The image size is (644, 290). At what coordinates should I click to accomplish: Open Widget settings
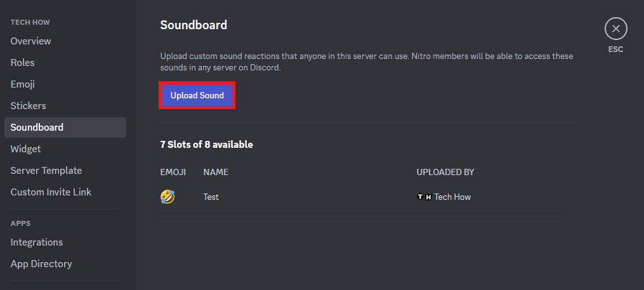pyautogui.click(x=25, y=149)
